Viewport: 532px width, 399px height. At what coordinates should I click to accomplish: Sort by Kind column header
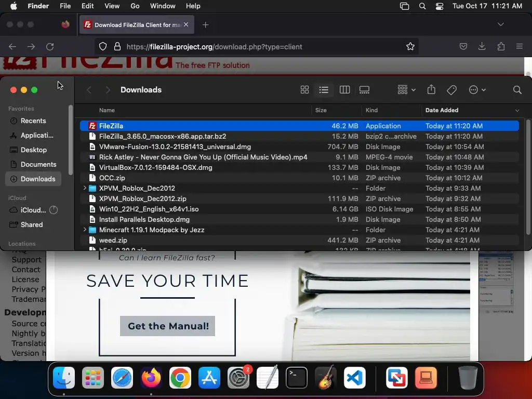tap(371, 110)
